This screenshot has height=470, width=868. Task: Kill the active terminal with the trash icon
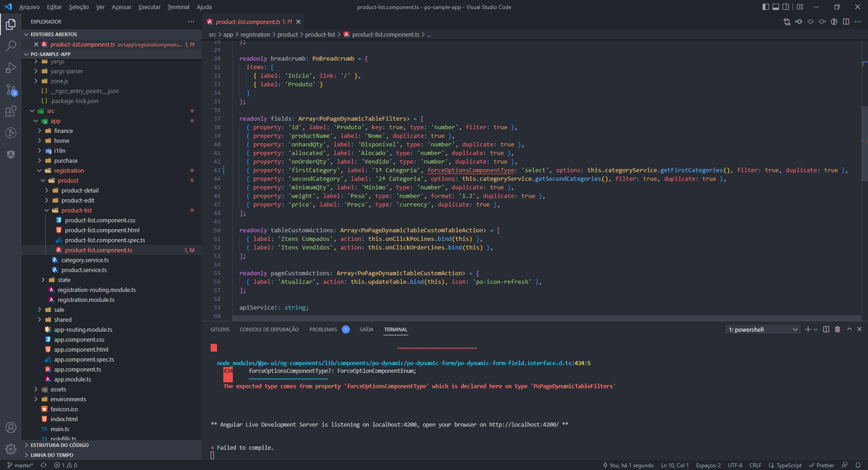coord(837,329)
